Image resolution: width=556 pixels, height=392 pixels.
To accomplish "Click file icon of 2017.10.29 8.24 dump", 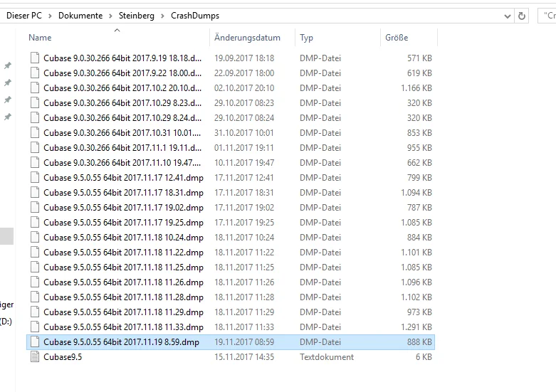I will pos(35,117).
